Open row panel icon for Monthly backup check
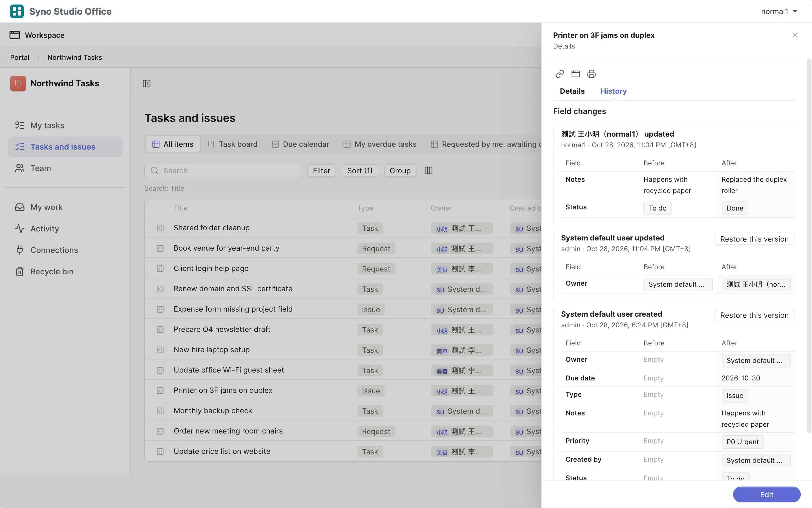This screenshot has width=812, height=508. pos(160,411)
